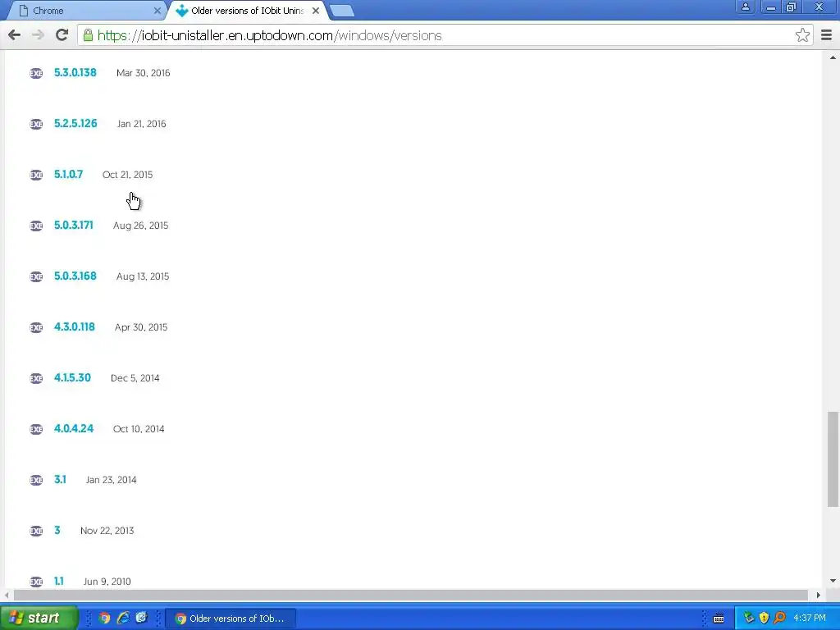Click the date Nov 22, 2013
Image resolution: width=840 pixels, height=630 pixels.
[x=107, y=531]
